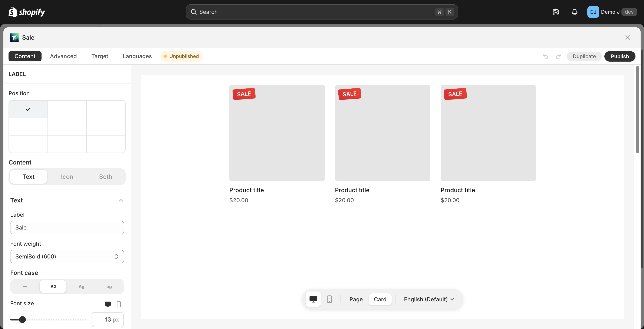Click the preview vertical scrollbar

tap(637, 109)
